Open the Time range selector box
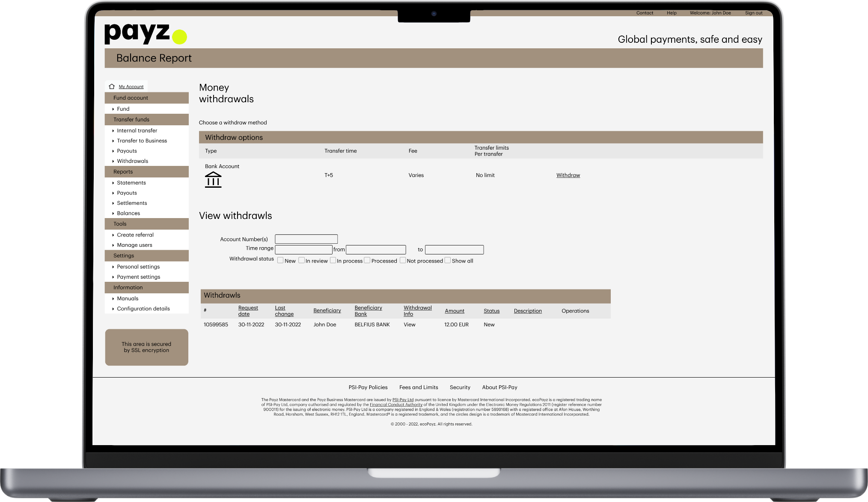The height and width of the screenshot is (502, 868). (303, 250)
